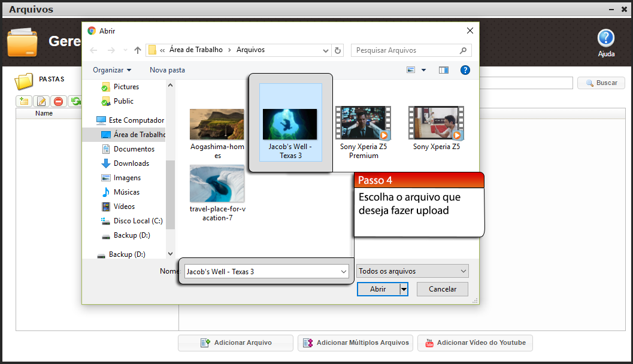Click the up one level arrow
Viewport: 633px width, 364px height.
coord(138,50)
